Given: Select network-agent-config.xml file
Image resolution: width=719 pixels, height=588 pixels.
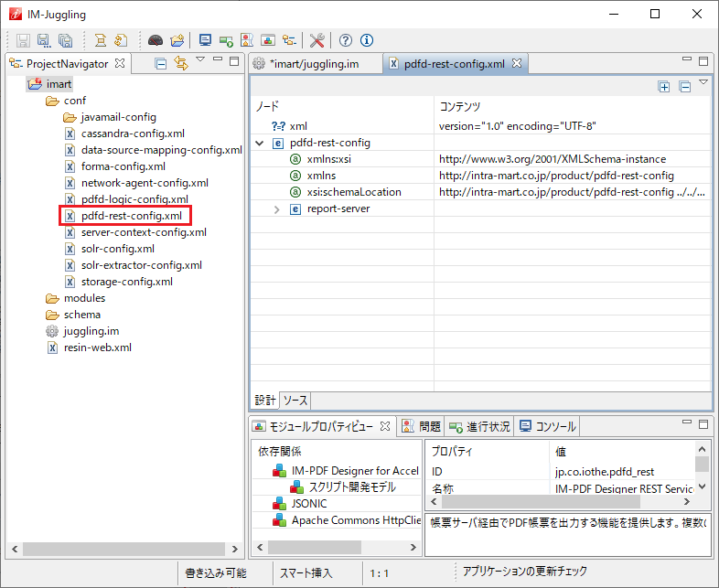Looking at the screenshot, I should pyautogui.click(x=136, y=183).
